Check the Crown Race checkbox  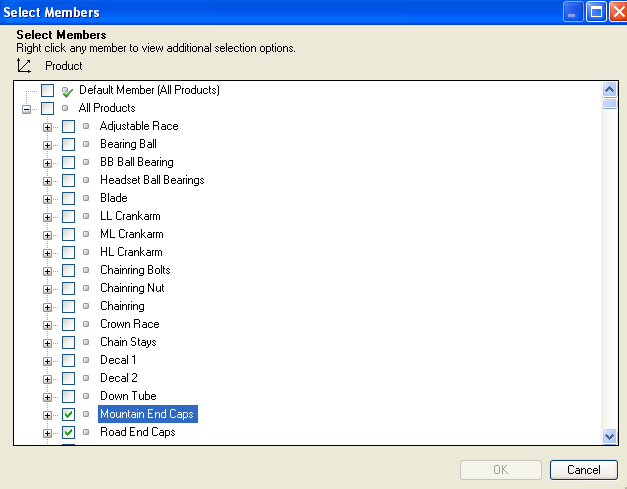click(68, 324)
